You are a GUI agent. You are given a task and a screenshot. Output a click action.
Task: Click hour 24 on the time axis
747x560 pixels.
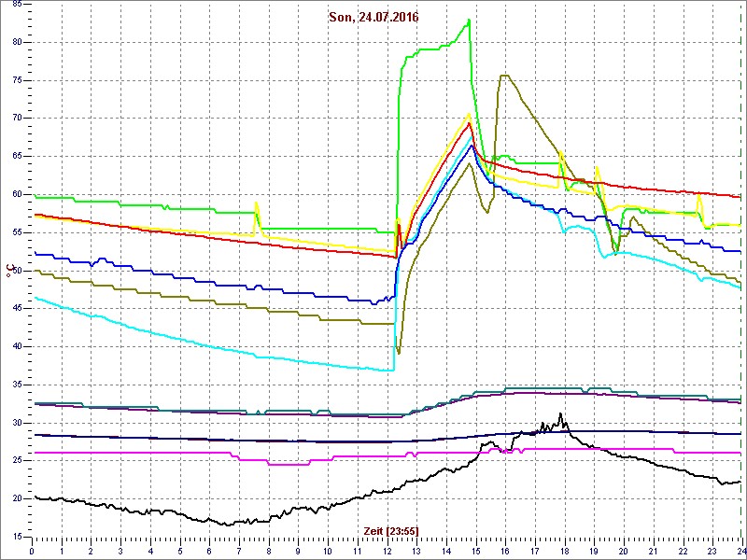click(740, 552)
